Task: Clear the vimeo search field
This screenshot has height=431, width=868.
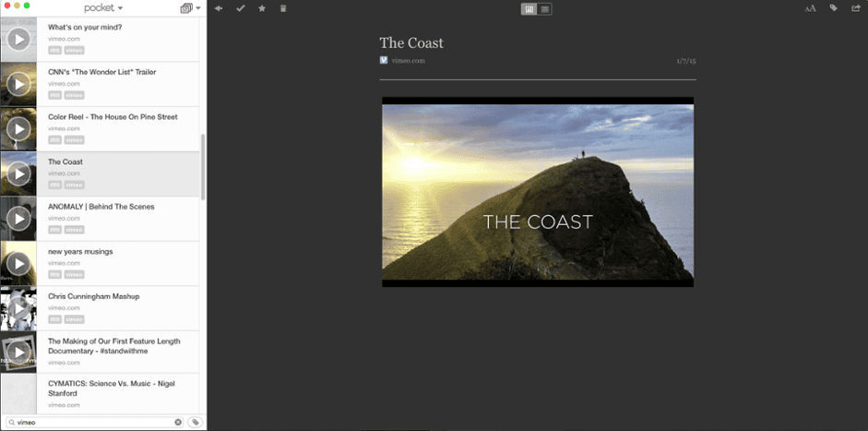Action: click(x=178, y=422)
